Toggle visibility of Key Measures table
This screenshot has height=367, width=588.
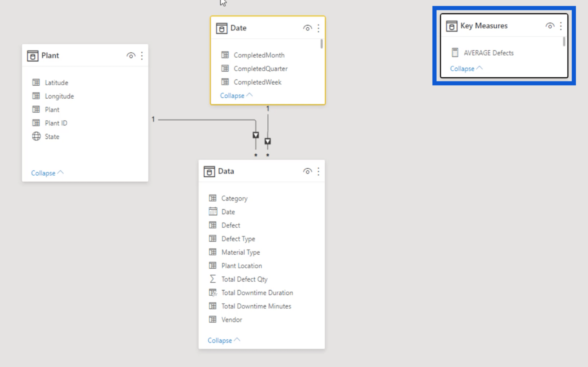pyautogui.click(x=550, y=26)
